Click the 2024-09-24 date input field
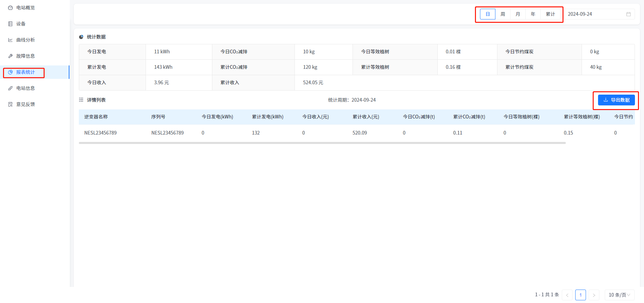 pyautogui.click(x=594, y=14)
